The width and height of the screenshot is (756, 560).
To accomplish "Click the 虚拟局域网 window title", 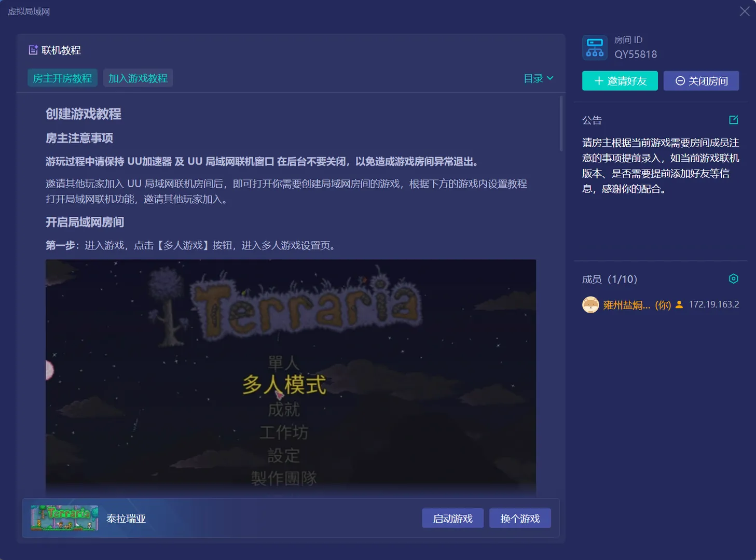I will click(29, 11).
